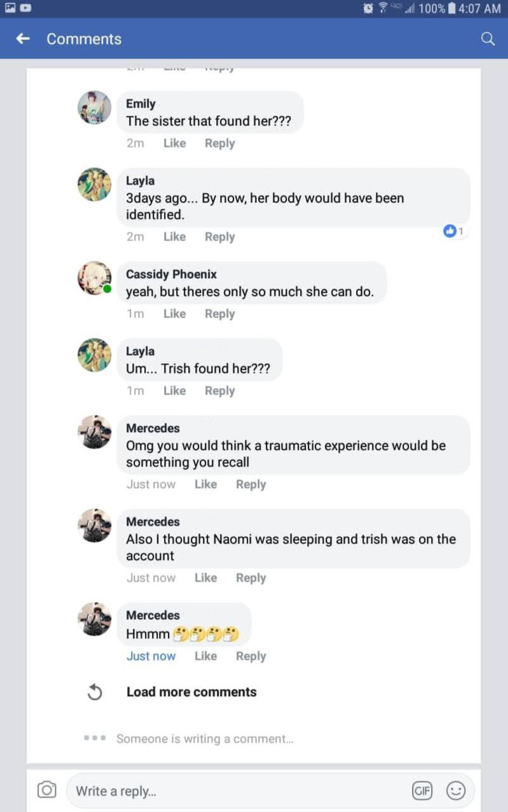This screenshot has width=508, height=812.
Task: Tap the camera icon to attach photo
Action: coord(46,790)
